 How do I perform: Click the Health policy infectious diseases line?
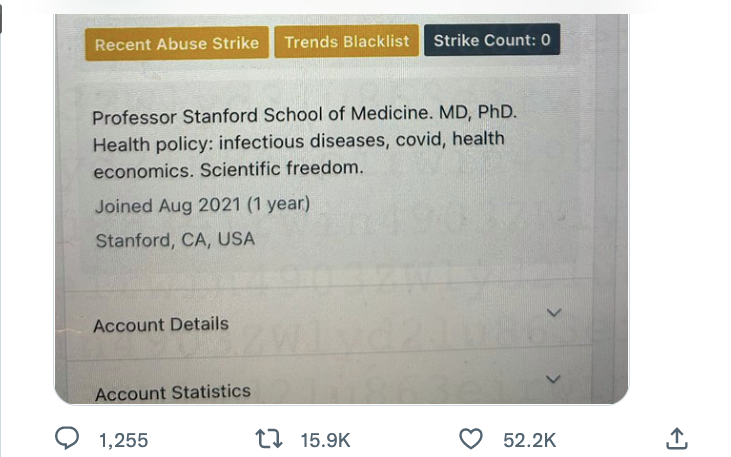click(x=298, y=142)
